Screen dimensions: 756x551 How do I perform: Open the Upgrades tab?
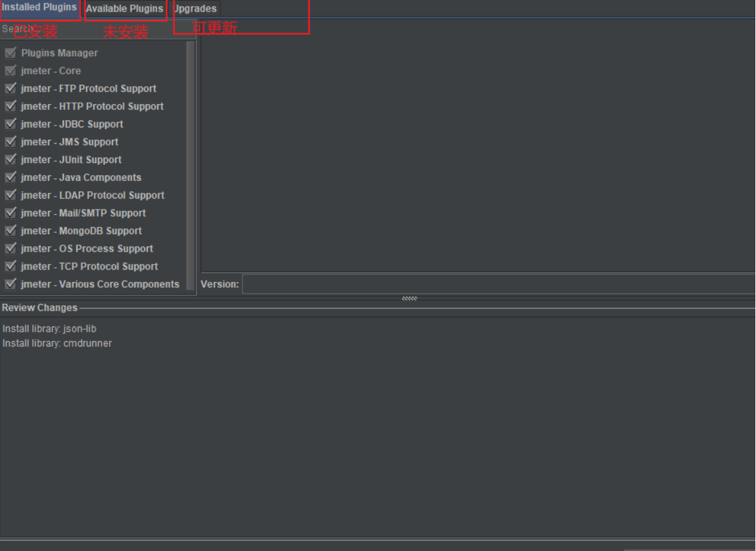(x=195, y=8)
